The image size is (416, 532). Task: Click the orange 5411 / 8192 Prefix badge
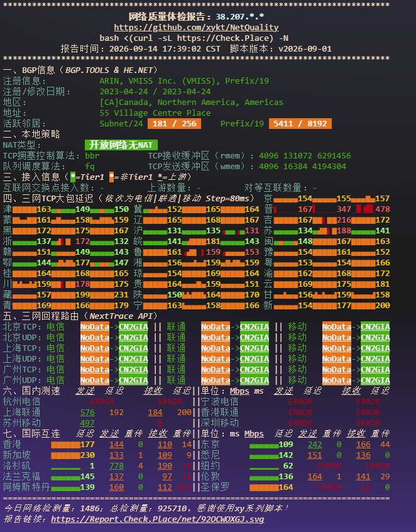coord(300,123)
